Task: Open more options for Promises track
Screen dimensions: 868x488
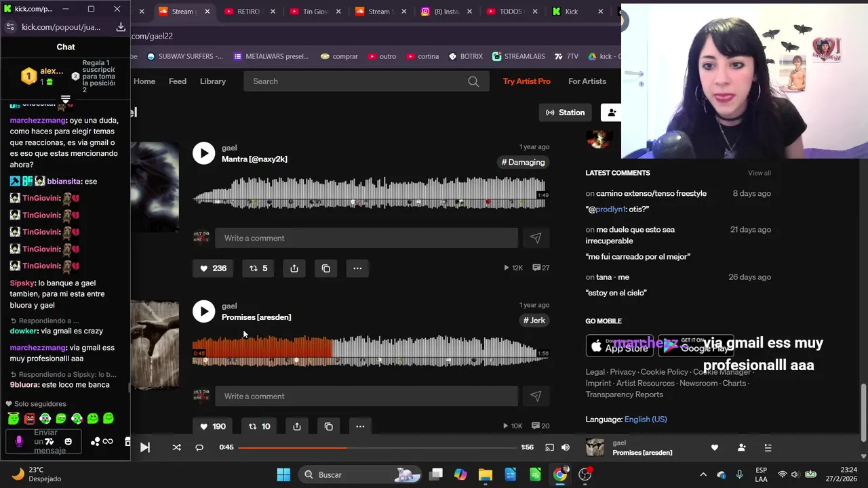Action: tap(360, 426)
